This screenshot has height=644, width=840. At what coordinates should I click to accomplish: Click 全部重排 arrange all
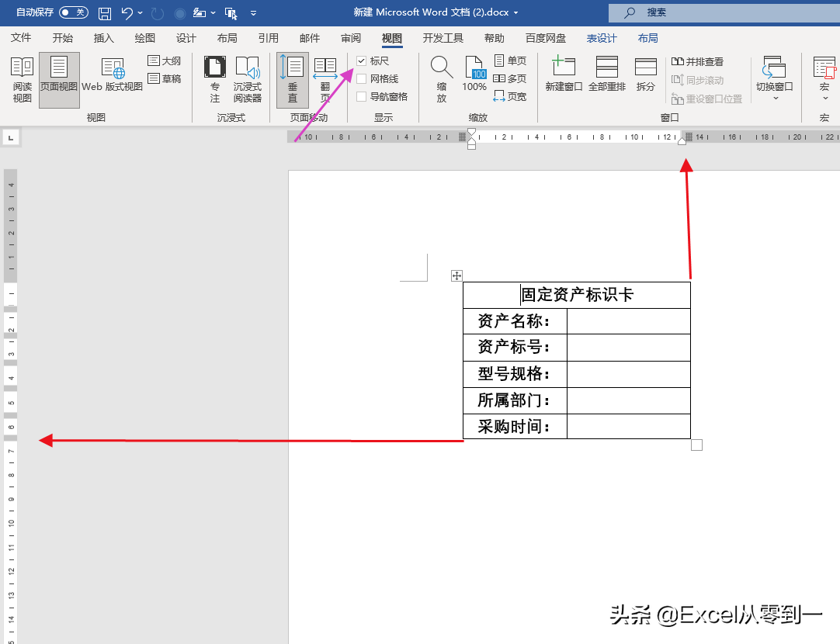point(607,74)
